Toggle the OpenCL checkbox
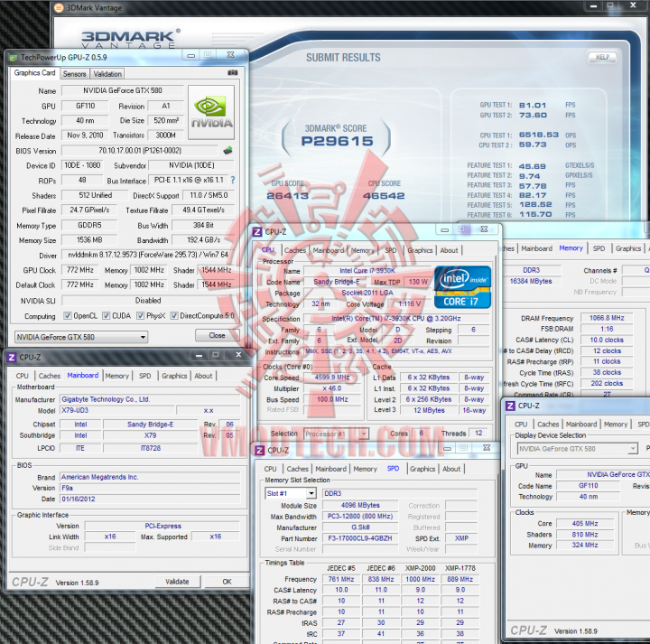This screenshot has height=644, width=650. point(67,315)
